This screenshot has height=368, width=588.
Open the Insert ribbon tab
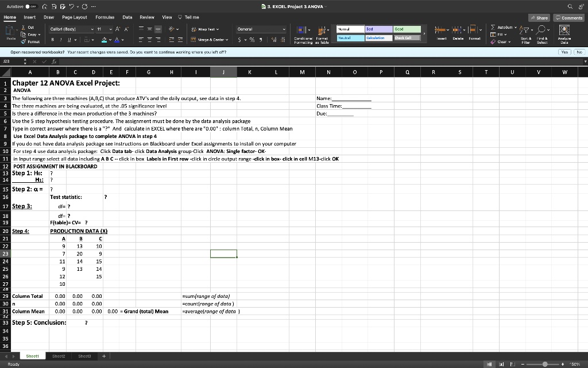coord(30,17)
